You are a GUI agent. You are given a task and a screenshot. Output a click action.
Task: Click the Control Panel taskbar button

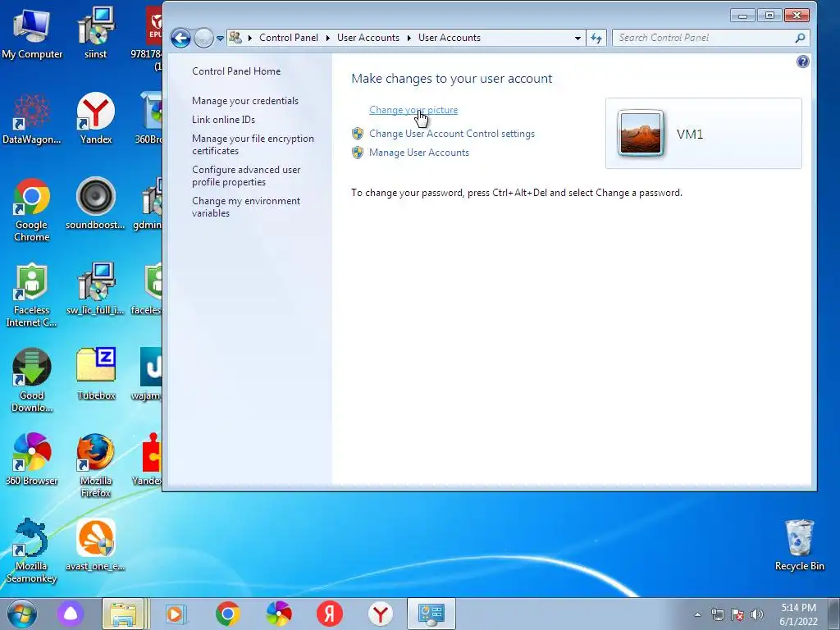(431, 614)
